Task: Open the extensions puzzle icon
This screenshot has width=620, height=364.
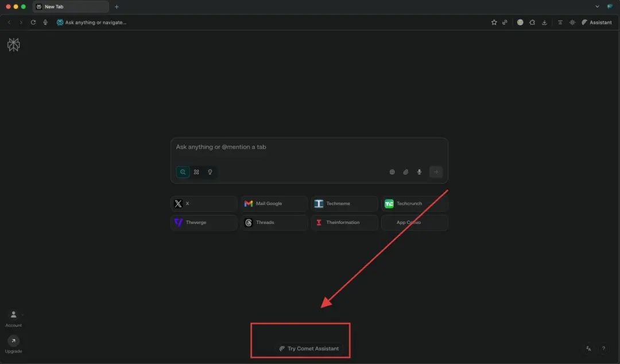Action: 532,22
